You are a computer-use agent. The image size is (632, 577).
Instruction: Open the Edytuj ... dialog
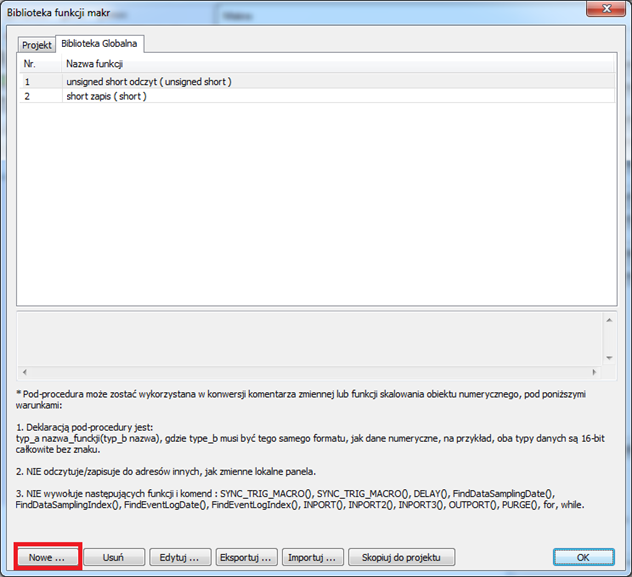coord(180,557)
